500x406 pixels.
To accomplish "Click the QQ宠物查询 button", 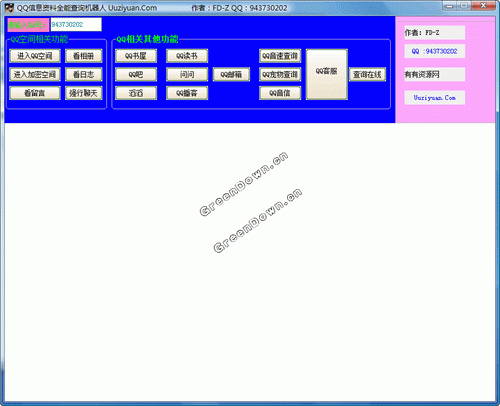I will (x=280, y=74).
